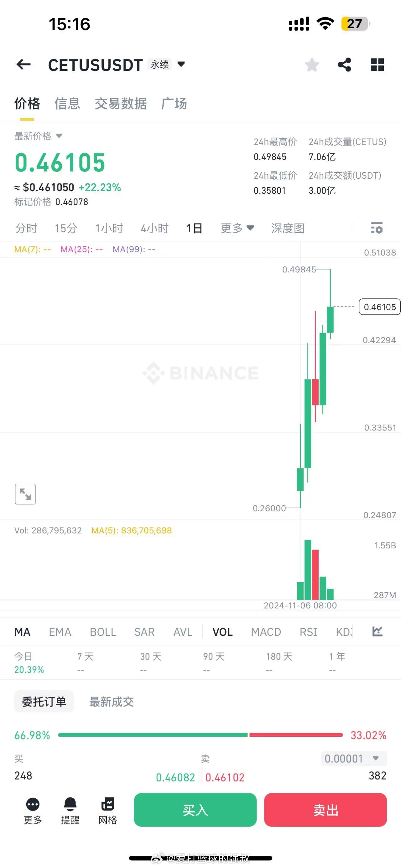Viewport: 401px width, 868px height.
Task: Add CETUSUSDT to favorites with star
Action: point(312,64)
